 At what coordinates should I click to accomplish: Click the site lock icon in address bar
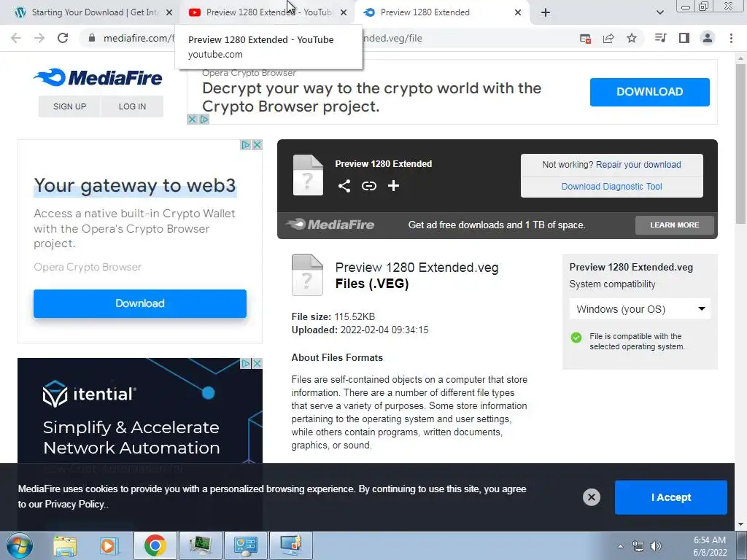click(x=92, y=38)
